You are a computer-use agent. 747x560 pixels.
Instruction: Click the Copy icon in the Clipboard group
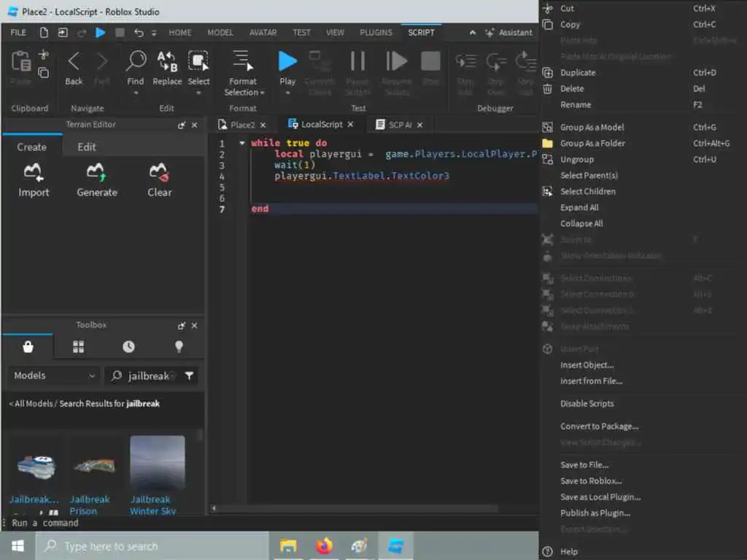43,73
